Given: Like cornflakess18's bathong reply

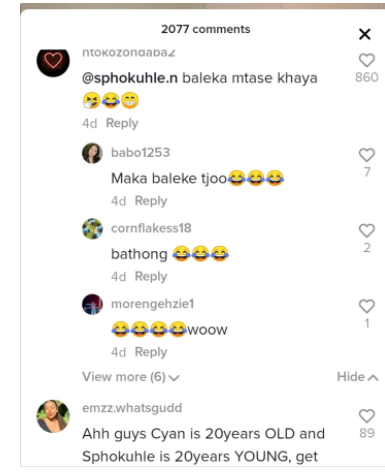Looking at the screenshot, I should tap(367, 231).
